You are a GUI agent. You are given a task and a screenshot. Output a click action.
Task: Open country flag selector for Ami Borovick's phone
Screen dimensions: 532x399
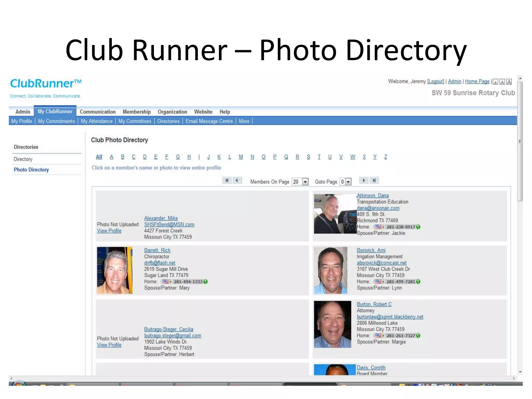coord(380,282)
